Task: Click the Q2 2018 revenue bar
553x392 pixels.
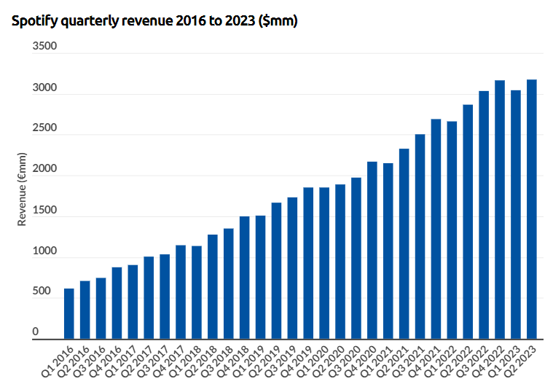Action: (x=213, y=287)
